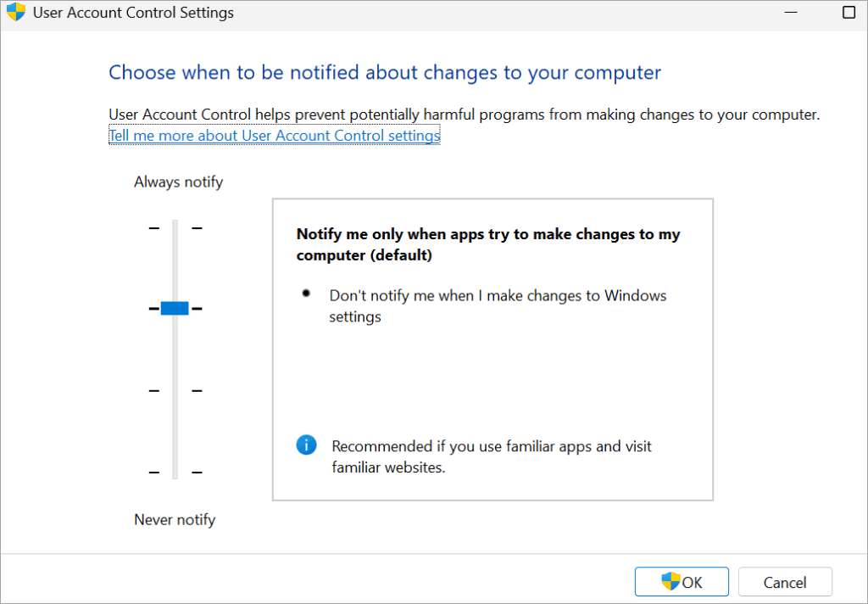868x604 pixels.
Task: Click the topmost tick to choose Always notify
Action: pos(174,226)
